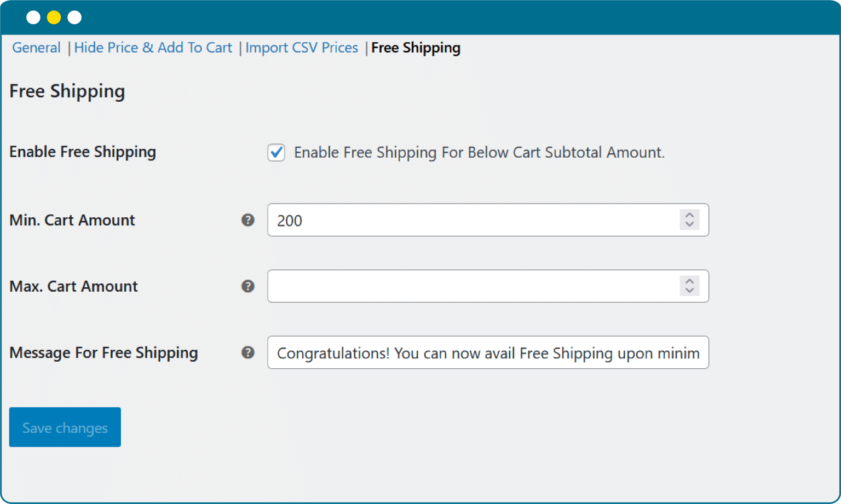Focus the Min. Cart Amount field
Screen dimensions: 841x504
[x=471, y=220]
